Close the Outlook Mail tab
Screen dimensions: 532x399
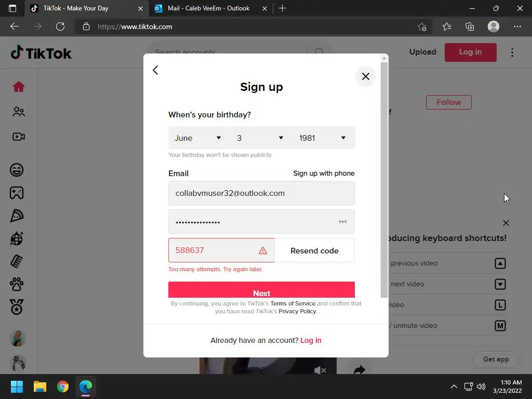pos(264,8)
